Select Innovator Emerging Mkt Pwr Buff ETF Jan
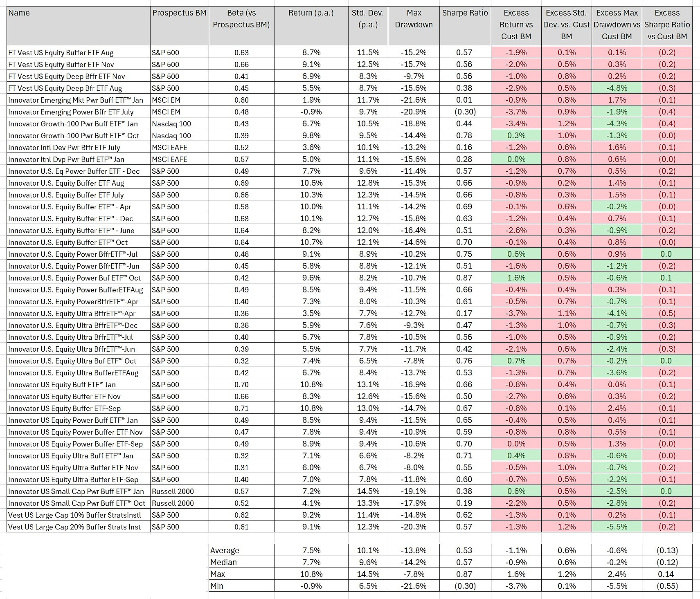The height and width of the screenshot is (599, 700). (x=79, y=100)
